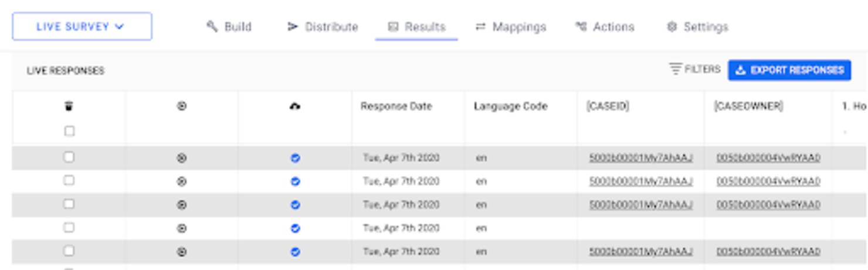Click the second row's circular view icon
Image resolution: width=868 pixels, height=270 pixels.
182,181
